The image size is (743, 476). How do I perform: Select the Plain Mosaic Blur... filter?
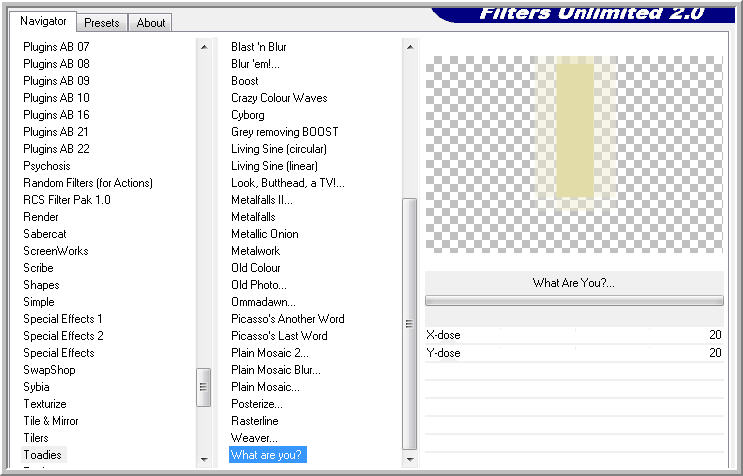pyautogui.click(x=276, y=370)
